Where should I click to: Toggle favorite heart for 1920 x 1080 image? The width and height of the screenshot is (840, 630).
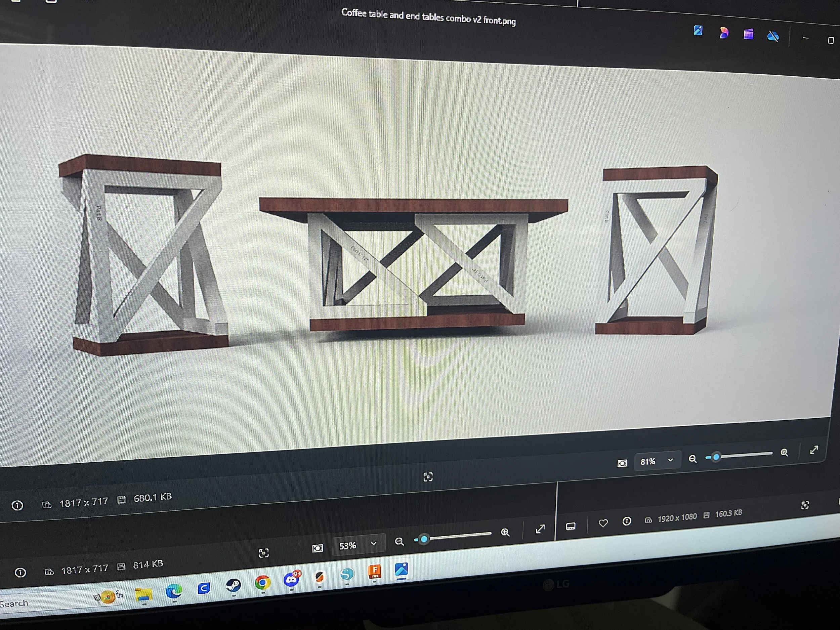click(x=603, y=523)
